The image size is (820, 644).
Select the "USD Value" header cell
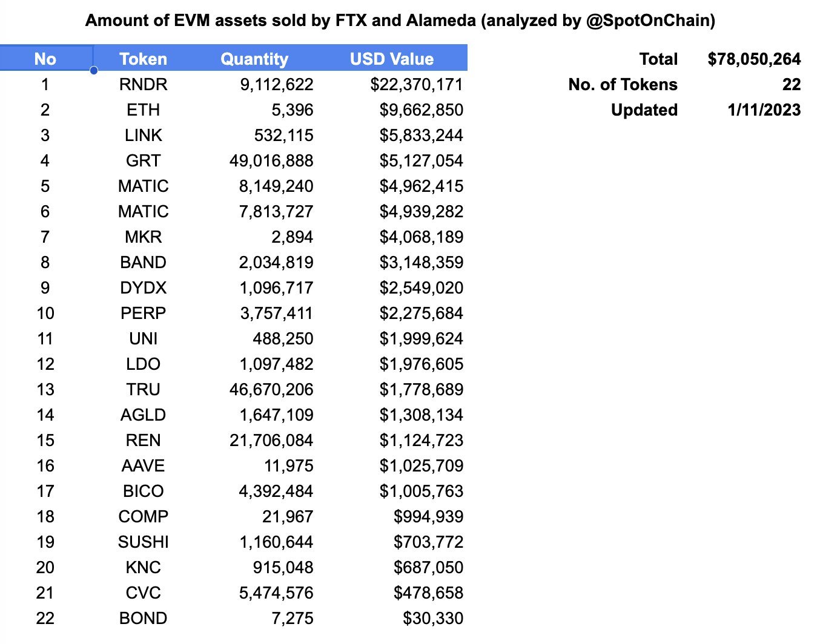[x=392, y=59]
